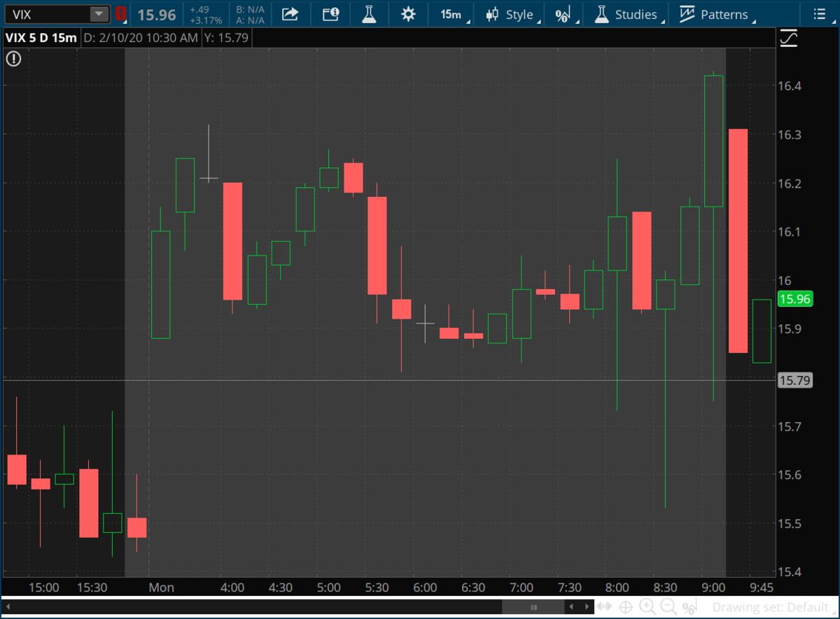Click the 8:00 time axis label
Viewport: 840px width, 619px height.
pos(617,587)
